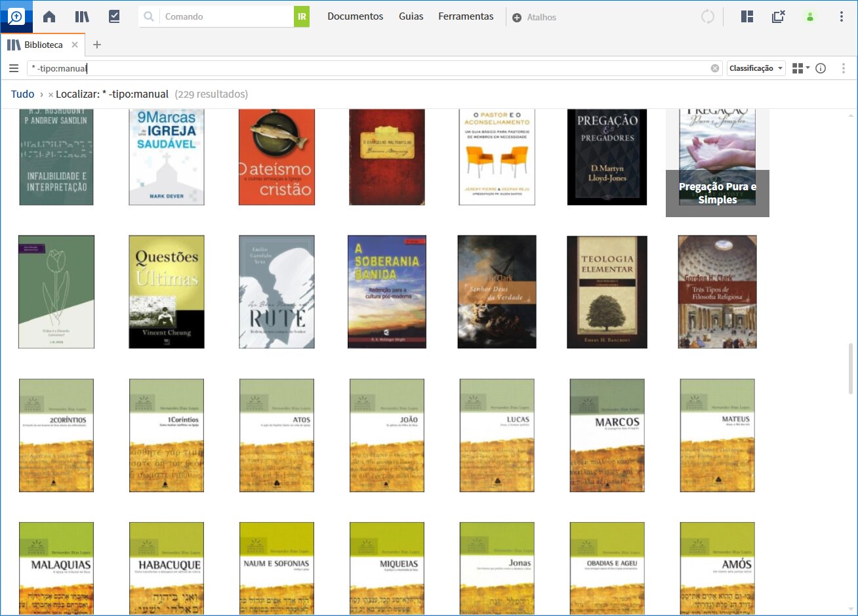Open Questões Últimas by Vincent Cheung
This screenshot has height=616, width=858.
tap(167, 292)
